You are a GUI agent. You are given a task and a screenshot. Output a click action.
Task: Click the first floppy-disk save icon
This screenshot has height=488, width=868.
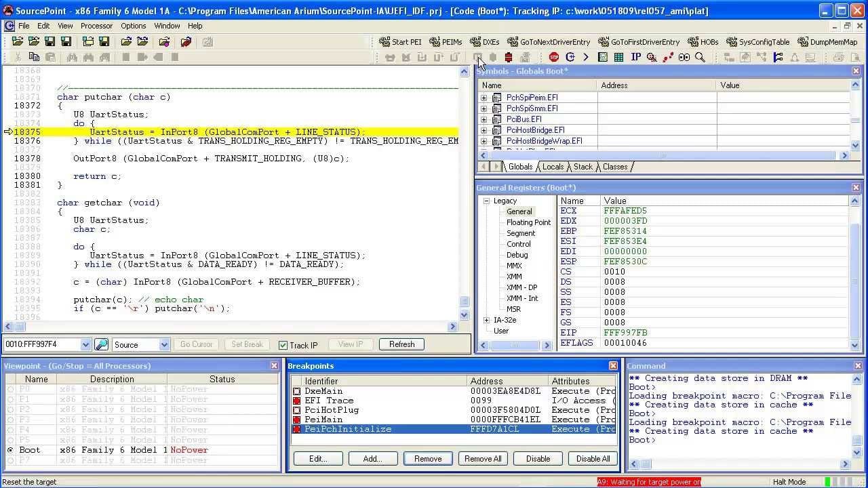click(50, 42)
